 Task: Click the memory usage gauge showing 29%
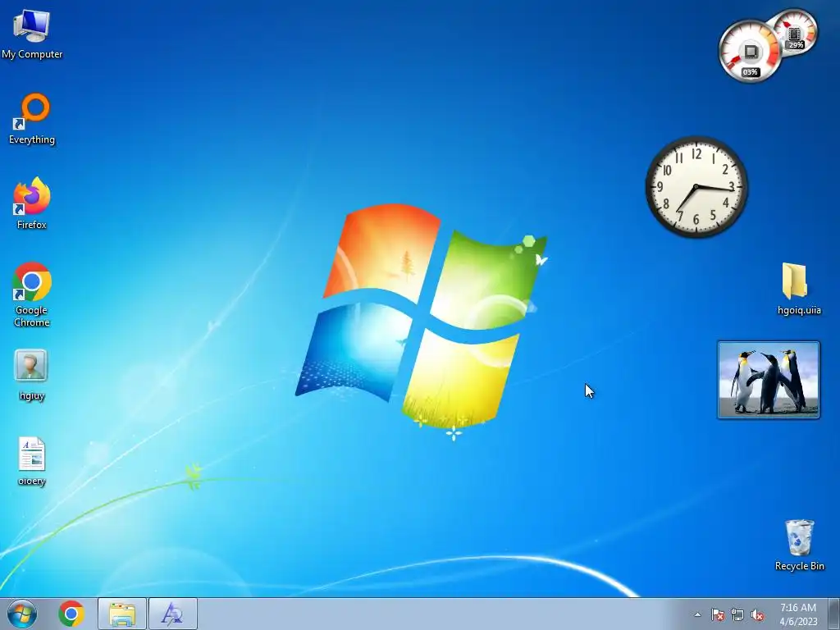(797, 30)
